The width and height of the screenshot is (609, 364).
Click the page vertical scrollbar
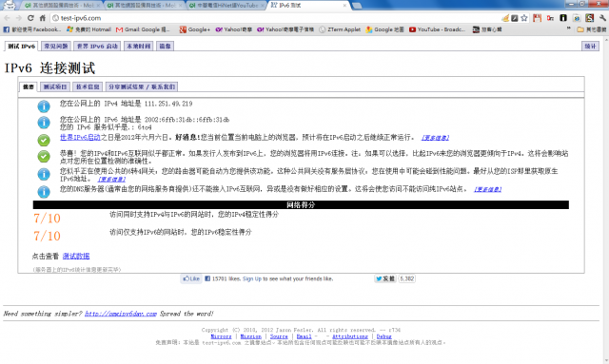[x=606, y=200]
